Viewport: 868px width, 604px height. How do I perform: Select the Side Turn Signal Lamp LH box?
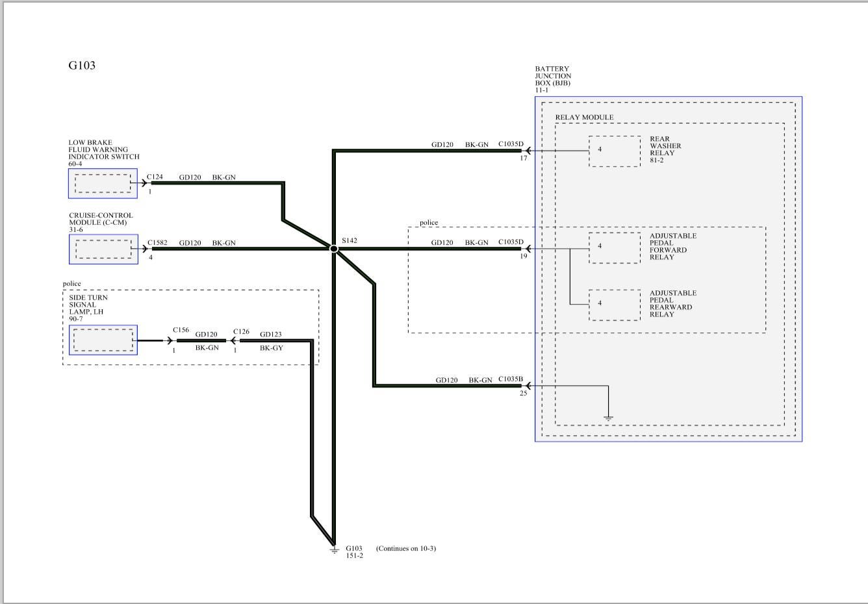103,340
